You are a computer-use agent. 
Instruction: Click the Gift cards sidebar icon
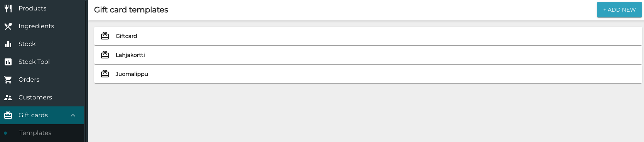tap(8, 115)
